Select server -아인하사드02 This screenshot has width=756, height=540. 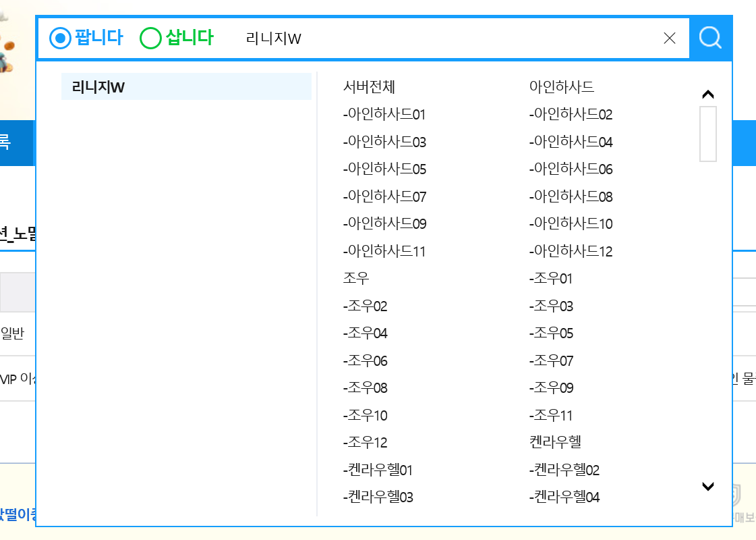tap(571, 114)
